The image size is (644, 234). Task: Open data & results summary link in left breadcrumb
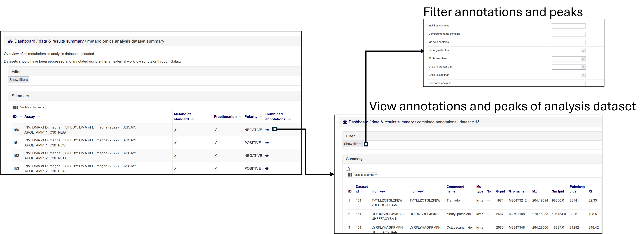tap(61, 41)
